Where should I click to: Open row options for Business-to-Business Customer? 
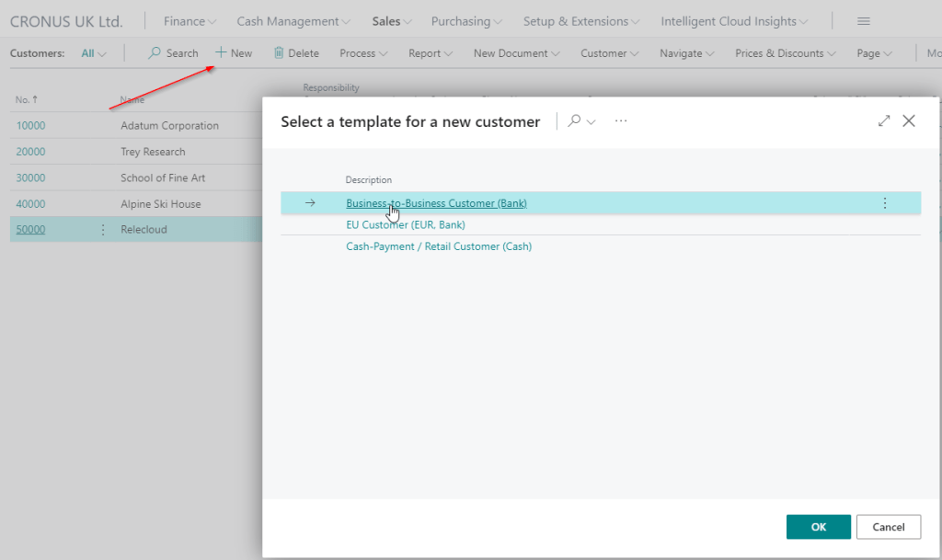[x=885, y=203]
